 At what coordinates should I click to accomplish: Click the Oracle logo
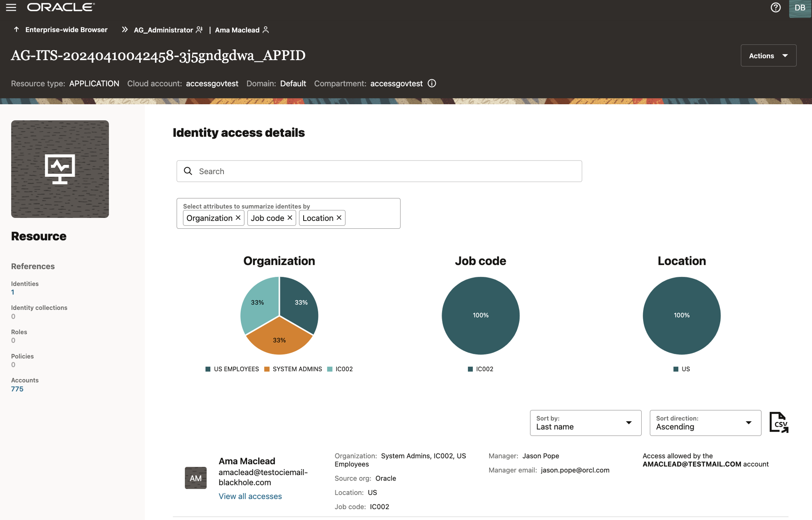(x=59, y=6)
